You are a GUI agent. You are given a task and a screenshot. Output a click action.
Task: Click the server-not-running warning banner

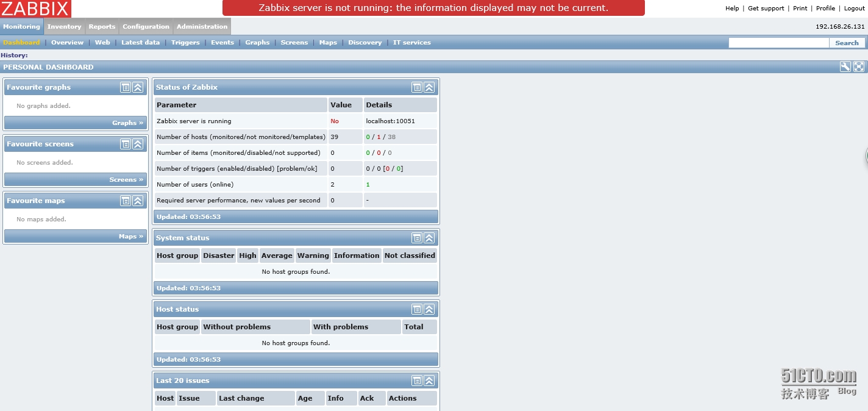pos(433,8)
